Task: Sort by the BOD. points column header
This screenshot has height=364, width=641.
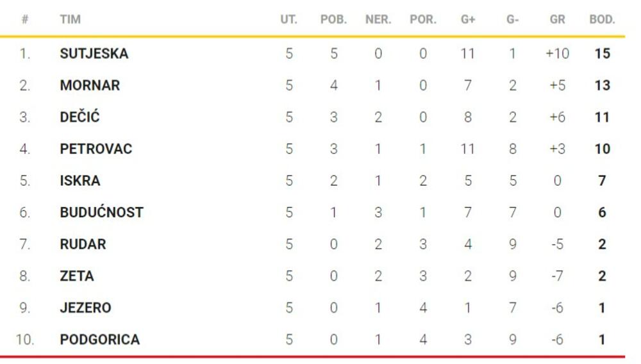Action: coord(602,19)
